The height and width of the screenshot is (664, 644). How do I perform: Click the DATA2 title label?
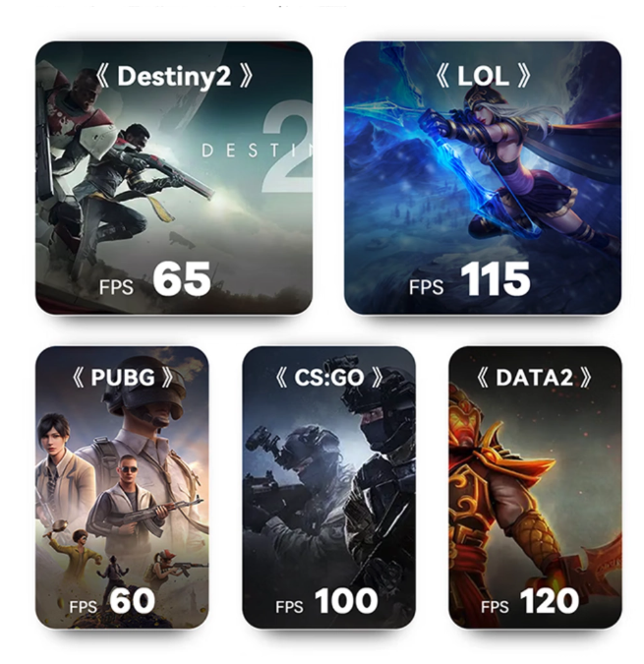coord(534,377)
